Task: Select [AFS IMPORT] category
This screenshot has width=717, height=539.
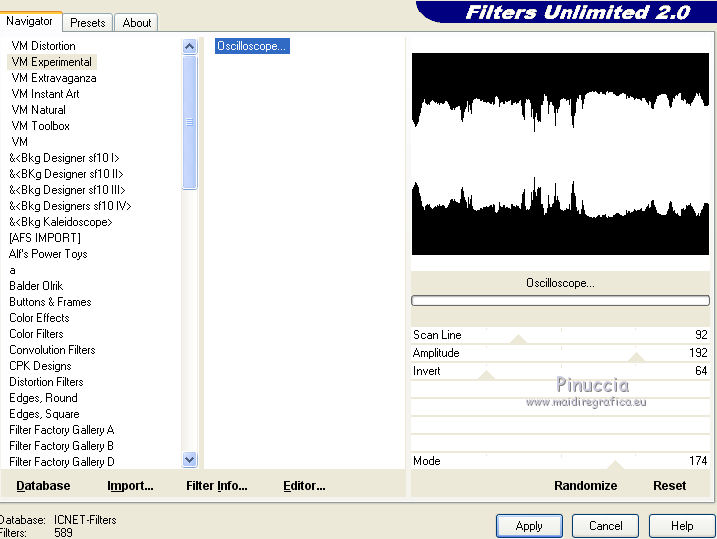Action: (x=45, y=238)
